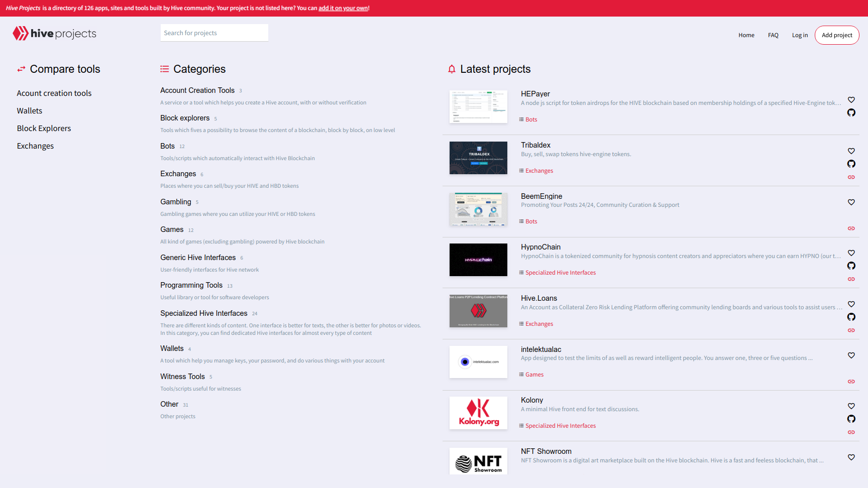Image resolution: width=868 pixels, height=488 pixels.
Task: Click the Hive Projects logo
Action: coord(54,33)
